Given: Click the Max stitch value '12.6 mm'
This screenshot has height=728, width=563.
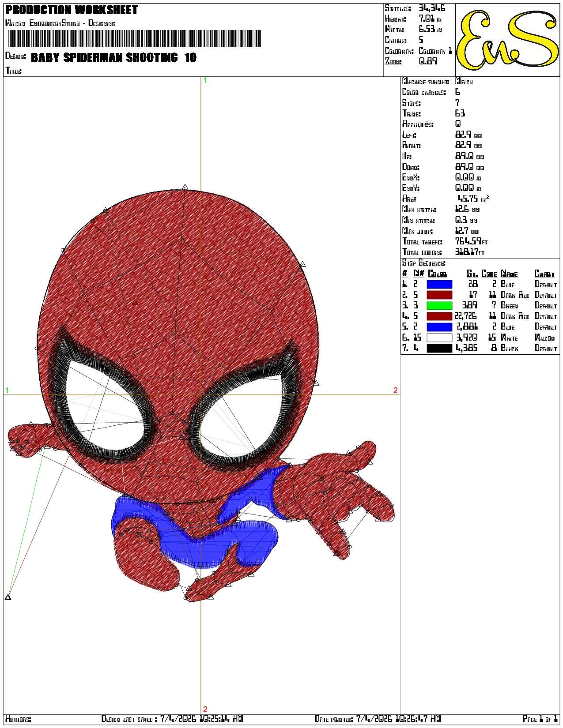Looking at the screenshot, I should click(467, 209).
